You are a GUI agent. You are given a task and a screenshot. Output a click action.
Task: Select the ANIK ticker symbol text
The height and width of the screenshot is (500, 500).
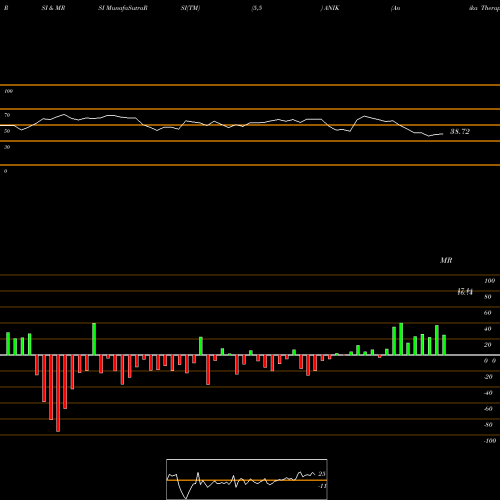[x=332, y=8]
